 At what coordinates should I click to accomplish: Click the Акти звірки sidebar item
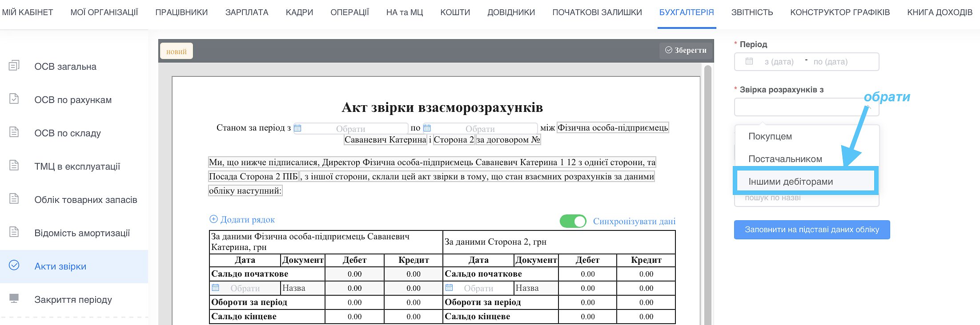60,266
